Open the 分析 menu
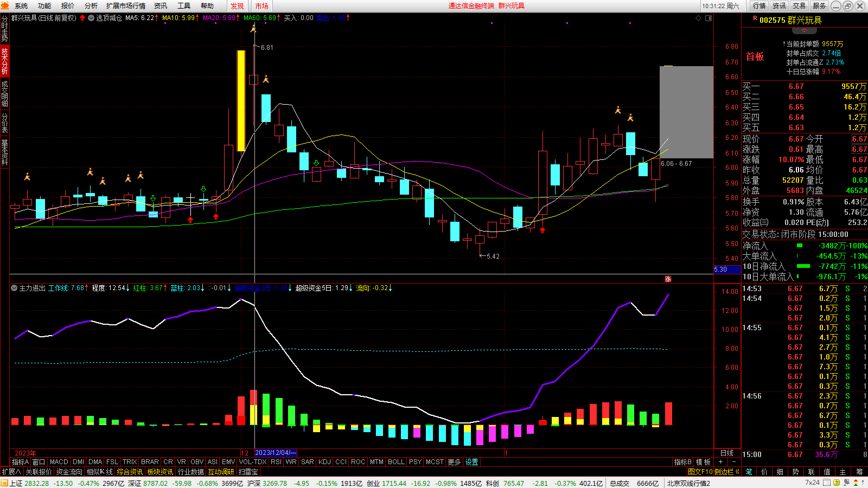Image resolution: width=868 pixels, height=488 pixels. [x=91, y=6]
